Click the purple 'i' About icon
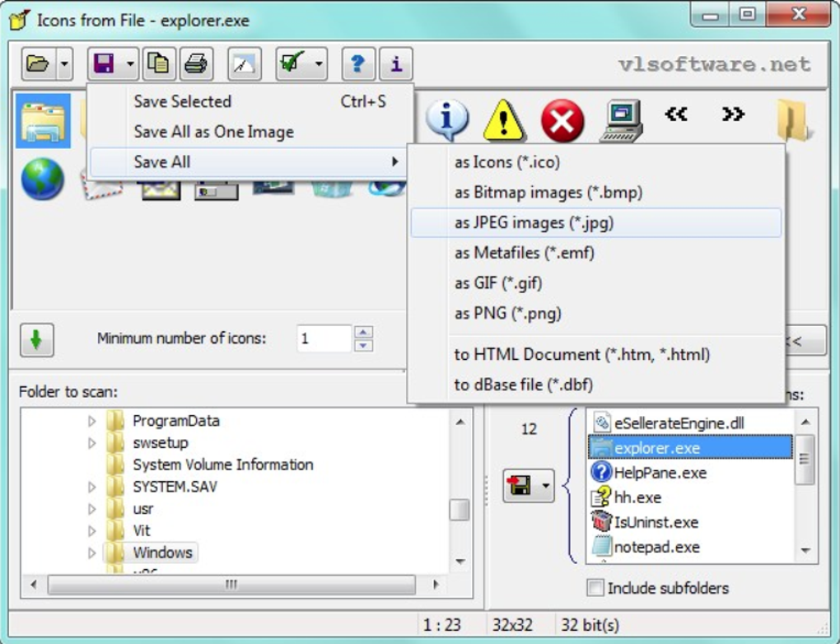 click(396, 63)
